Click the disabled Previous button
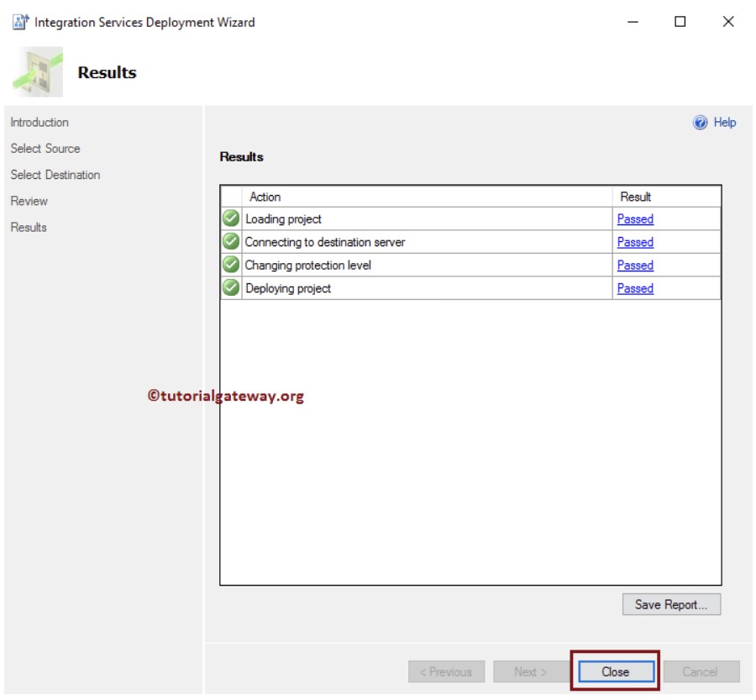The image size is (756, 700). (446, 671)
